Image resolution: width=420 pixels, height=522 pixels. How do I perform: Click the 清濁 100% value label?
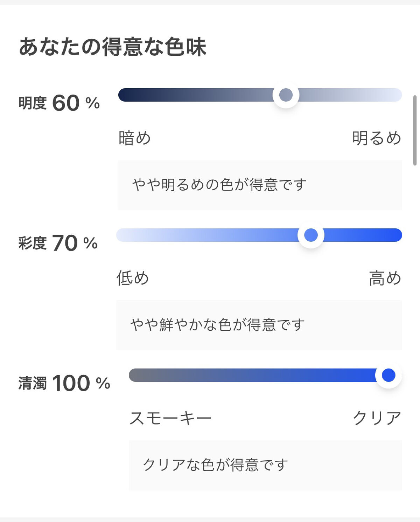[64, 383]
